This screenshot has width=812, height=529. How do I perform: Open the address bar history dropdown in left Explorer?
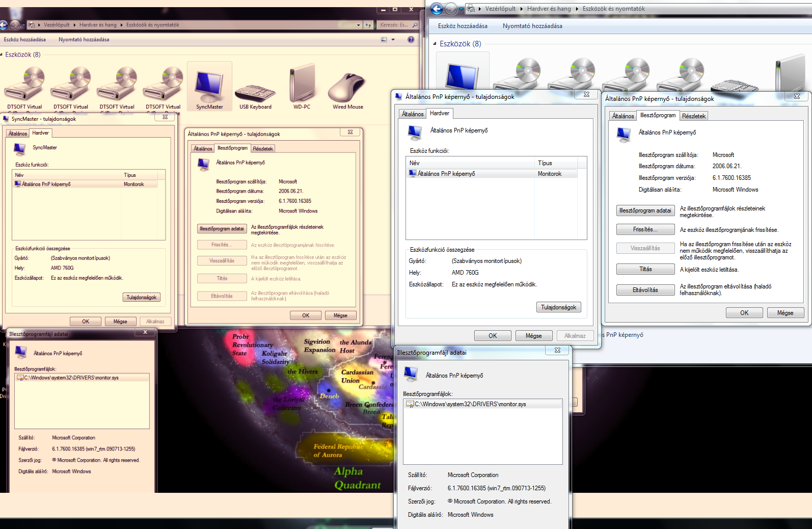click(x=359, y=25)
